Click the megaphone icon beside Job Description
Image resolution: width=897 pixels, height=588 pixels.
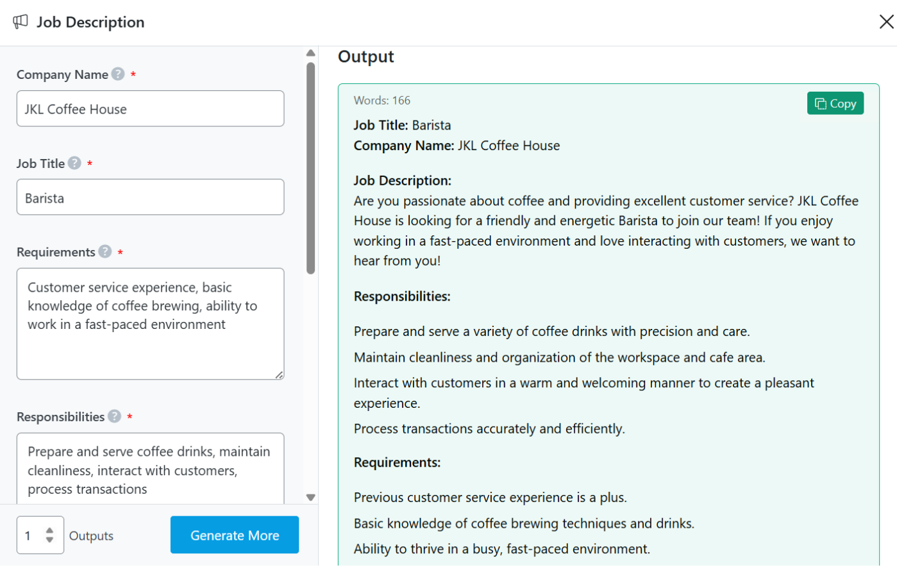click(21, 22)
